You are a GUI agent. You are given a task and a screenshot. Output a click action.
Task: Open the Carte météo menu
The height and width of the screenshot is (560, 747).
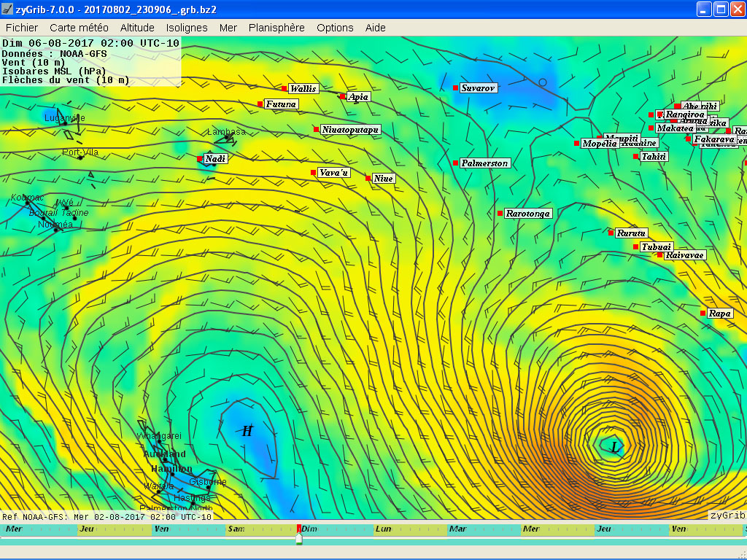pyautogui.click(x=79, y=28)
